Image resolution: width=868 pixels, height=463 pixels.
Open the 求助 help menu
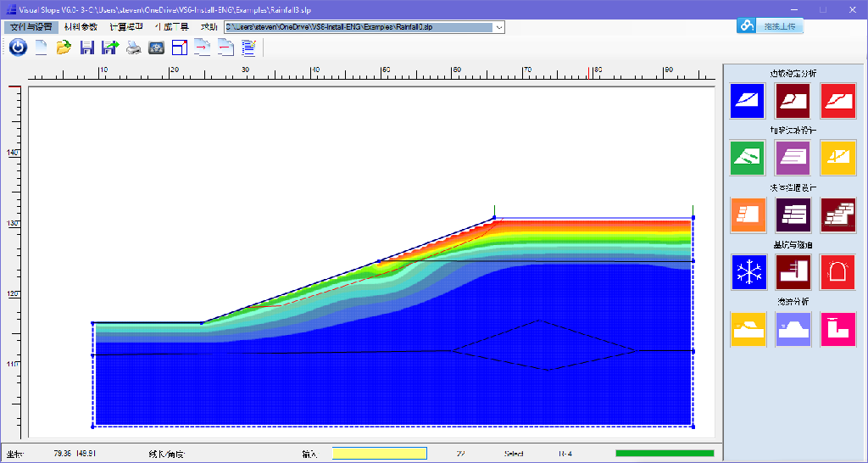[209, 27]
